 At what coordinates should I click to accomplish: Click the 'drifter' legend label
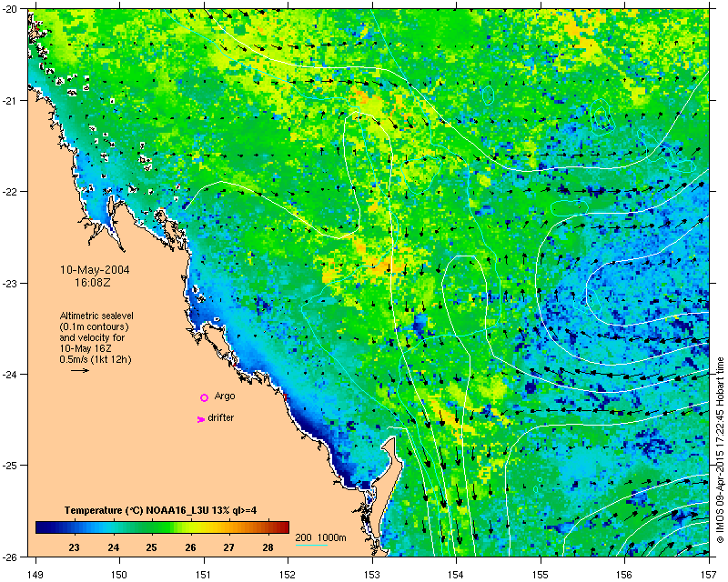(x=221, y=417)
